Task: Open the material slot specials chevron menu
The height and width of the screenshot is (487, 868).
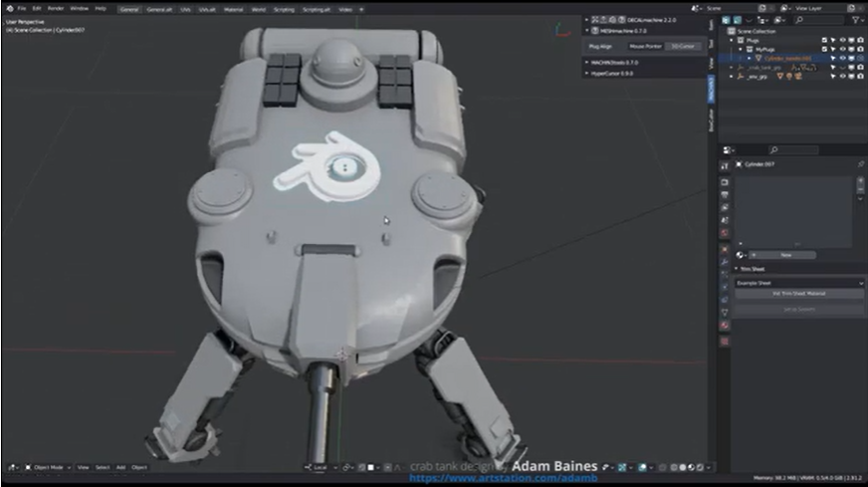Action: pos(860,199)
